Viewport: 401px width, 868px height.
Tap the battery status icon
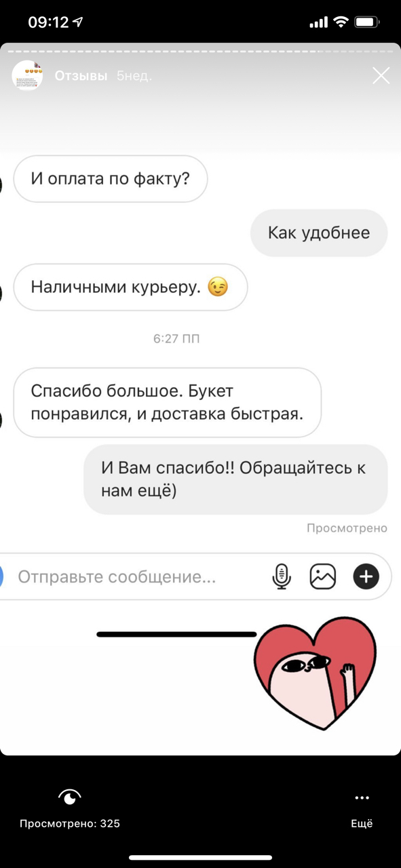coord(366,22)
